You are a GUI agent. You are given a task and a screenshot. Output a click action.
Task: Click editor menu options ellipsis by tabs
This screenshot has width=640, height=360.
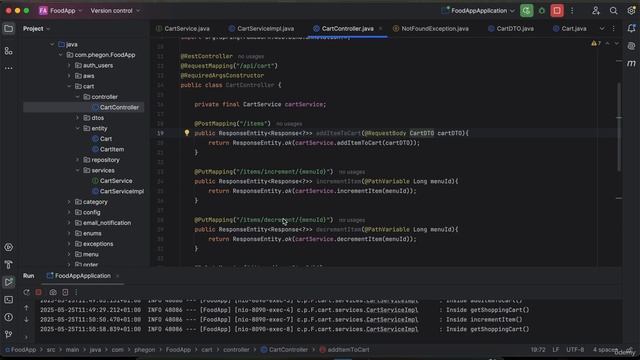613,29
